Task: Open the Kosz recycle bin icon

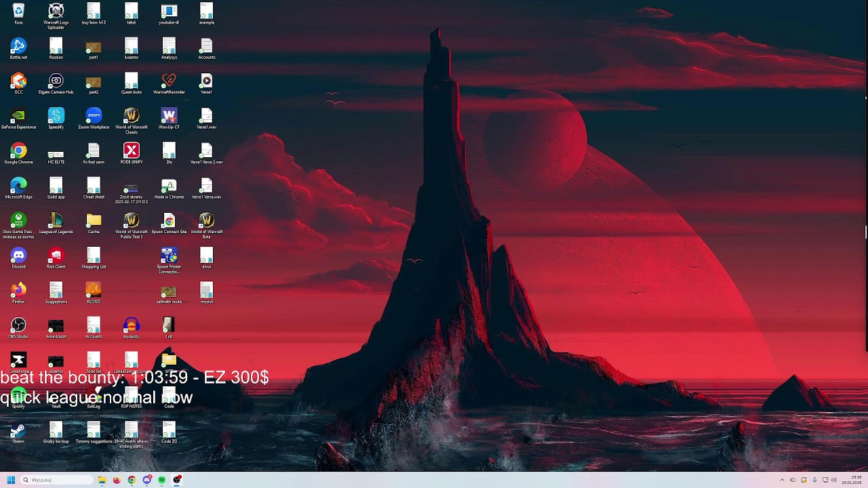Action: click(x=18, y=14)
